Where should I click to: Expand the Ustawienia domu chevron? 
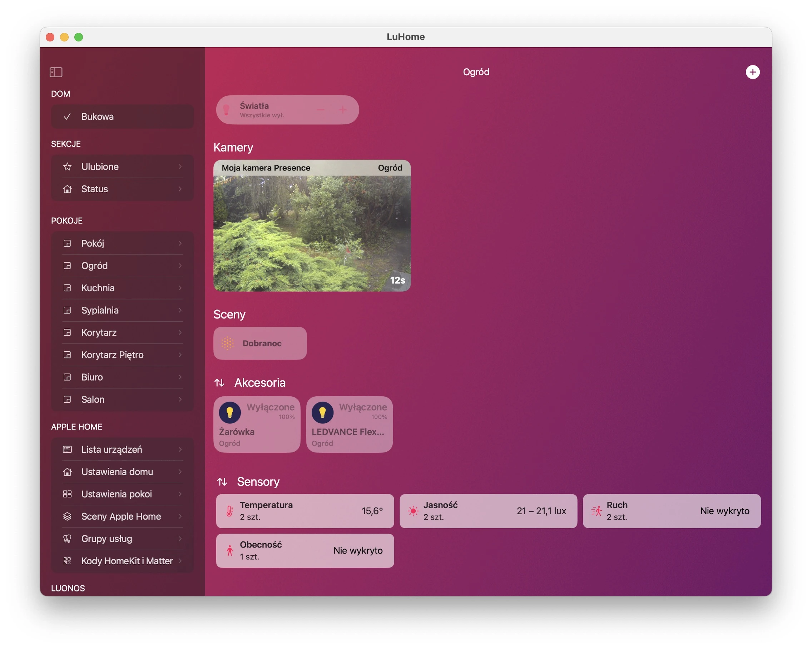(180, 472)
